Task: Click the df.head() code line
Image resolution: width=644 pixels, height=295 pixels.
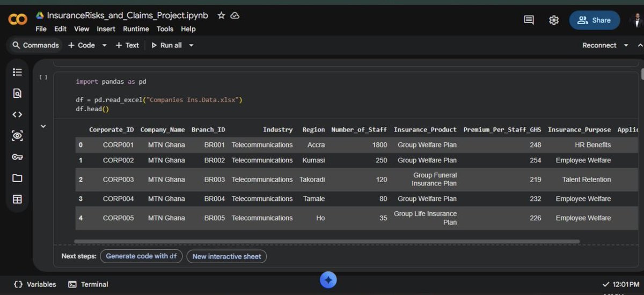Action: pos(92,109)
